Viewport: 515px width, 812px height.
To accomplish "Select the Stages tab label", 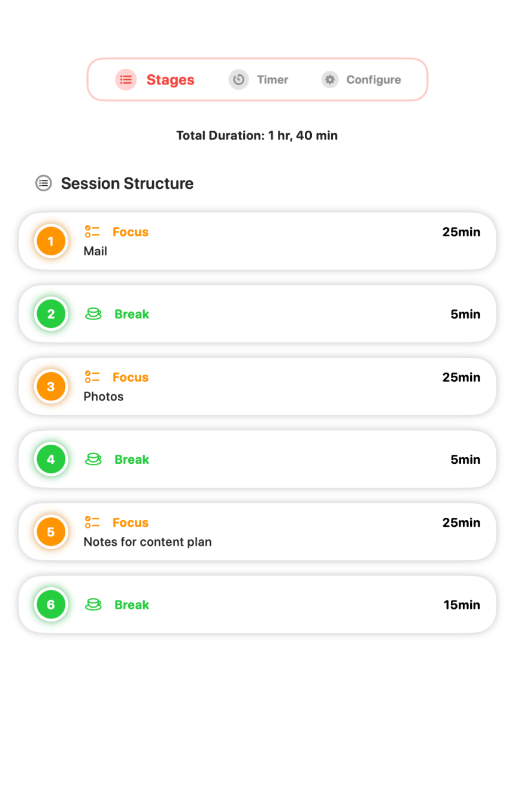I will pos(170,80).
